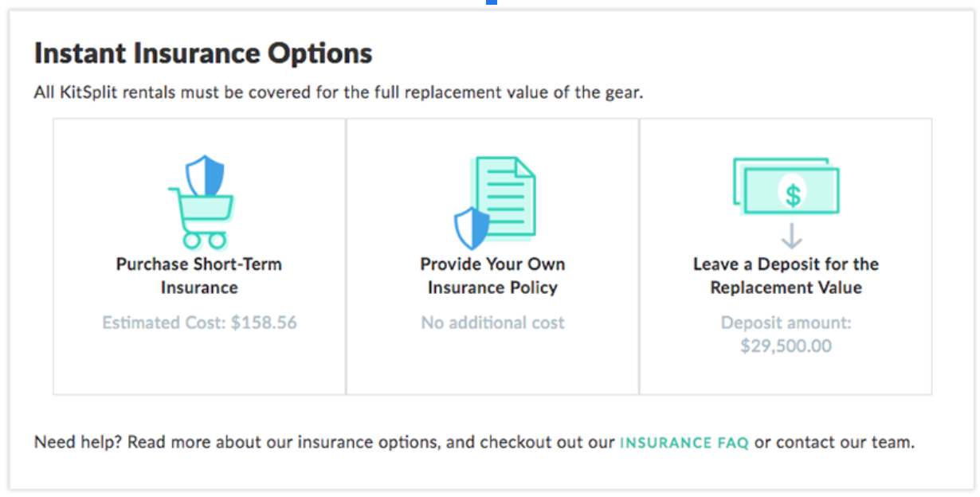Choose Provide Your Own Insurance Policy
980x497 pixels.
[492, 276]
